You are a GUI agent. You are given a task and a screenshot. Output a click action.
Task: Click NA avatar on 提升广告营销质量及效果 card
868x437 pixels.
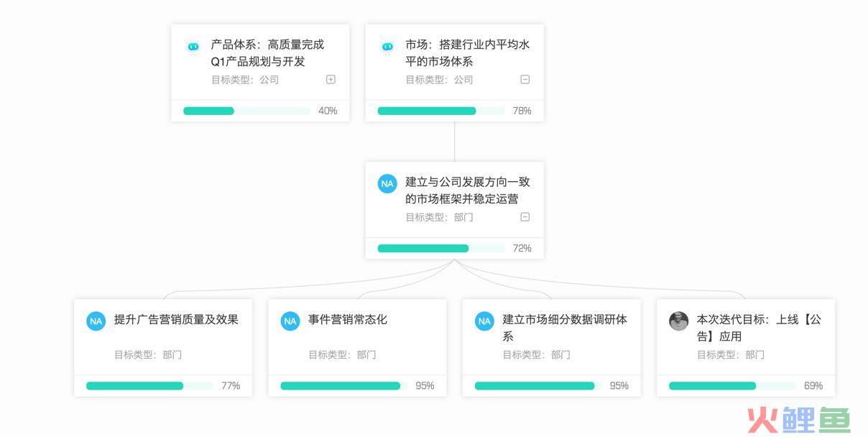pos(96,321)
